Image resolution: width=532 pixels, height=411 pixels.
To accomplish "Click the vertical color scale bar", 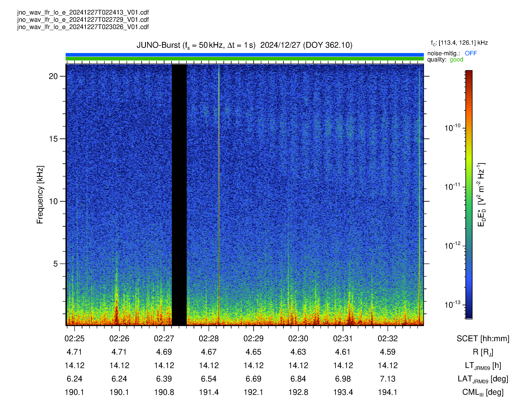I will [x=469, y=195].
